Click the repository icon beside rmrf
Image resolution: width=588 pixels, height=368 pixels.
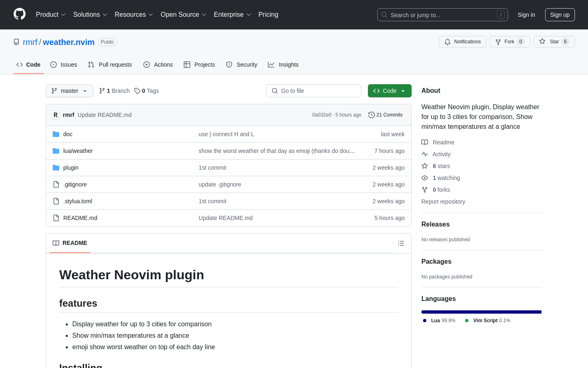click(16, 42)
